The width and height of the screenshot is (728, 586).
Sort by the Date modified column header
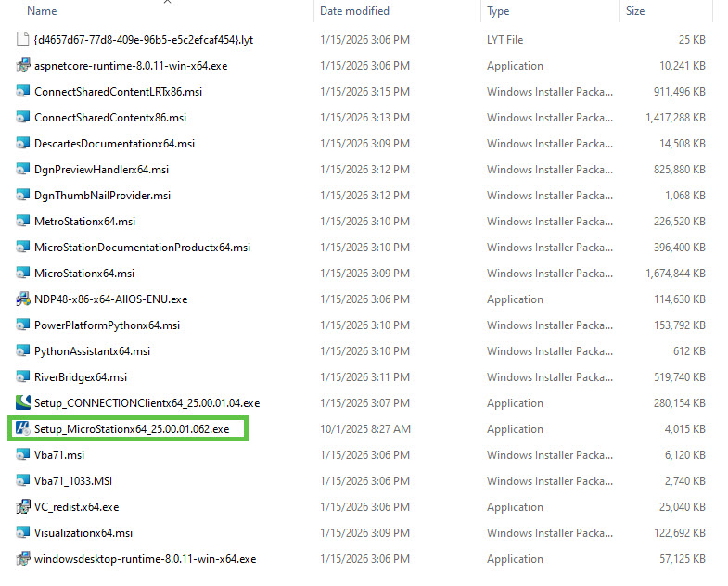(x=354, y=11)
